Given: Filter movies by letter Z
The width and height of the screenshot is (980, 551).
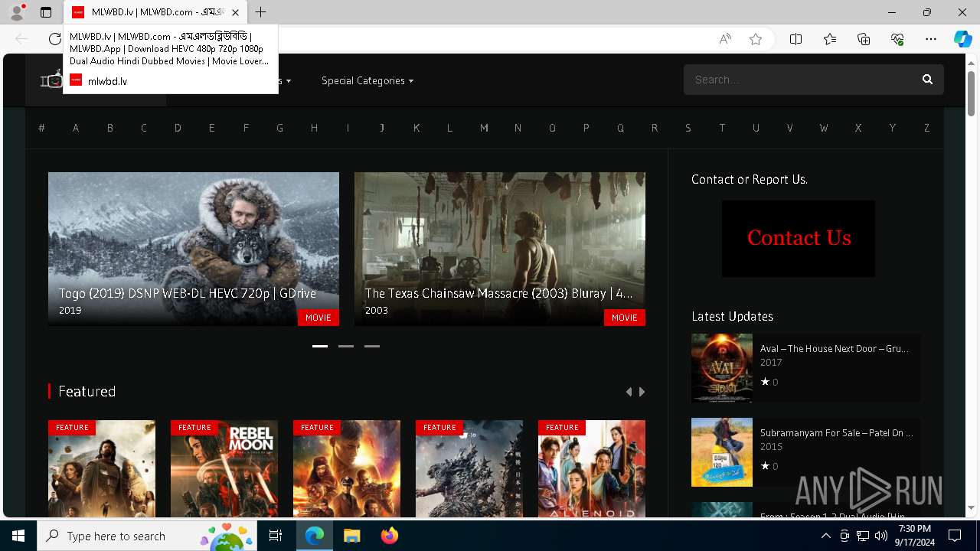Looking at the screenshot, I should coord(926,128).
